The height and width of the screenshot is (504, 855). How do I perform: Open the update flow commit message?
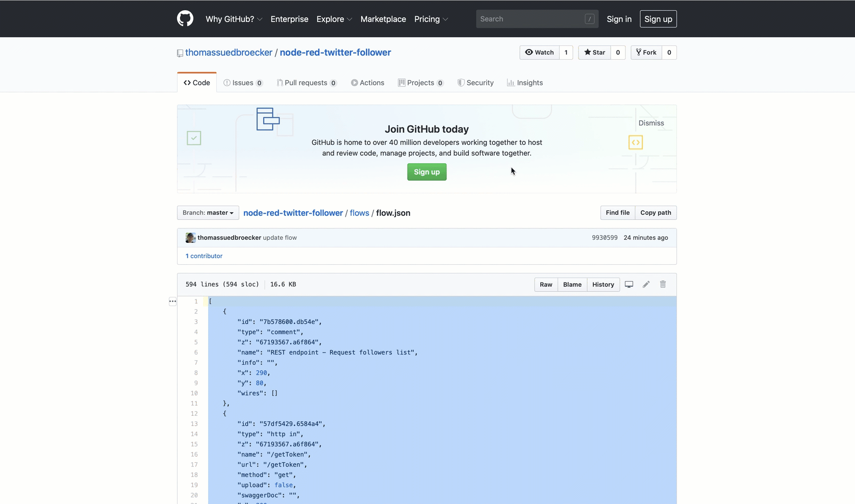[x=280, y=238]
